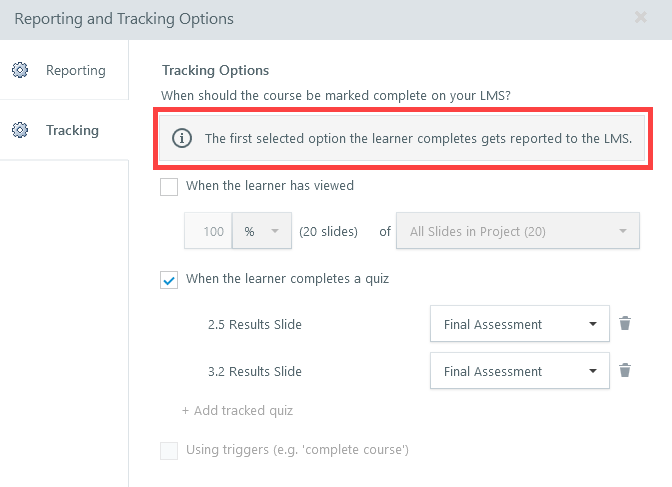Image resolution: width=672 pixels, height=487 pixels.
Task: Open the percent unit dropdown
Action: tap(262, 232)
